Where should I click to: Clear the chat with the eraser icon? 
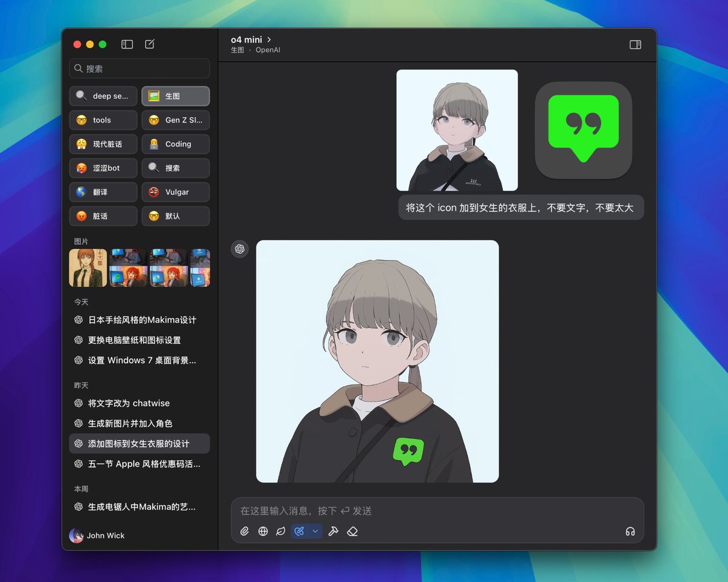pyautogui.click(x=352, y=531)
